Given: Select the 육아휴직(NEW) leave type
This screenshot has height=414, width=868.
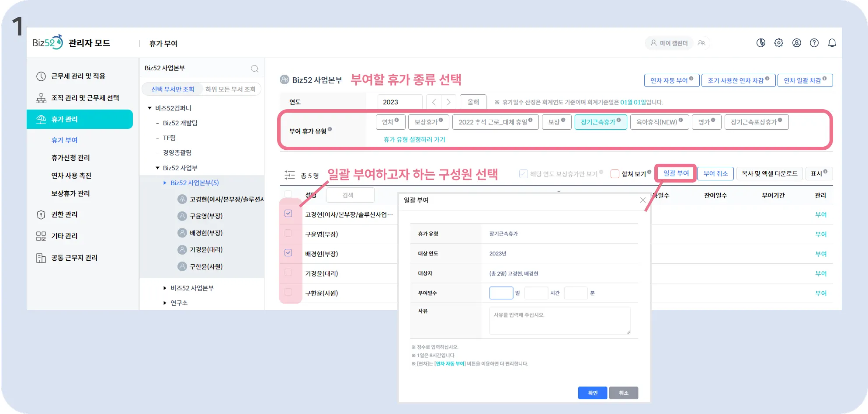Looking at the screenshot, I should click(x=660, y=122).
